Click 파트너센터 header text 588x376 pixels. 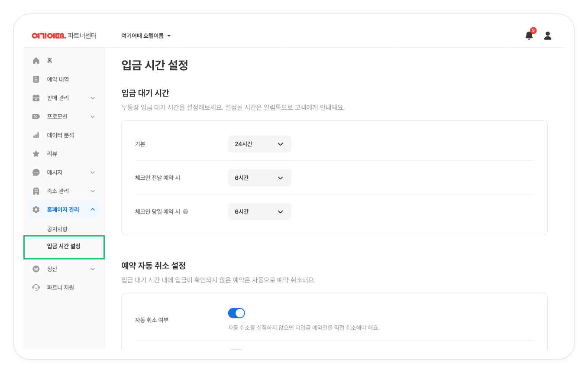(x=82, y=36)
